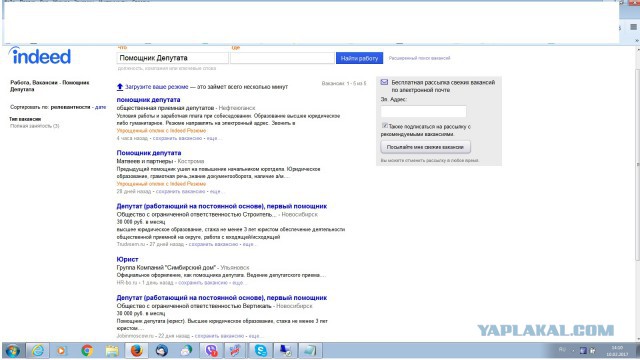Switch to Firefox in the taskbar

(136, 351)
